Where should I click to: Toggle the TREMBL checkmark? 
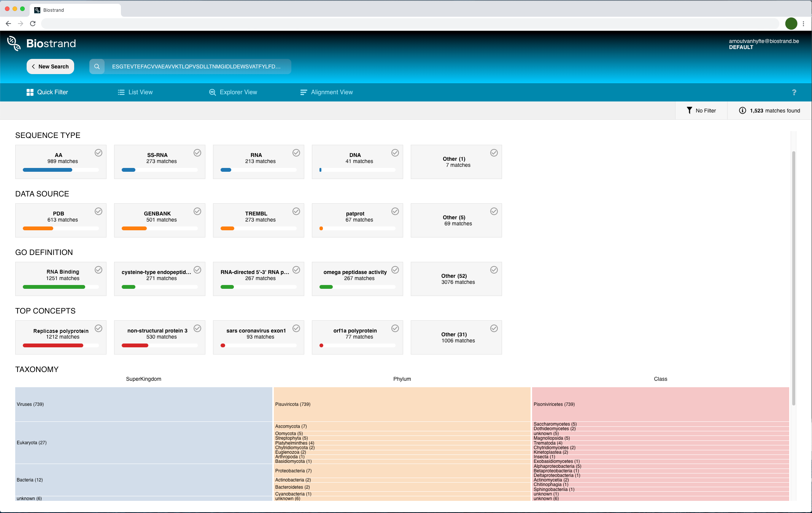pyautogui.click(x=296, y=211)
